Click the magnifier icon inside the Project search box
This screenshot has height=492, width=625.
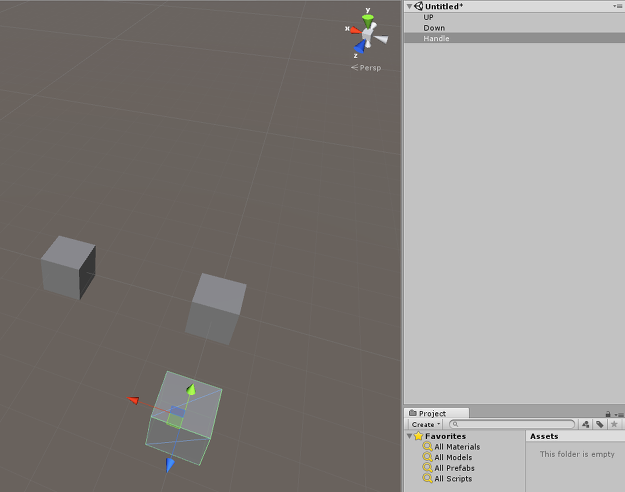[456, 424]
